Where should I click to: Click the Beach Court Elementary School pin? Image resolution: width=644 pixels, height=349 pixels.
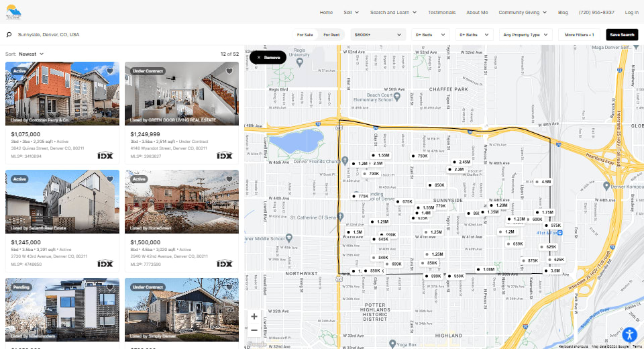click(396, 97)
